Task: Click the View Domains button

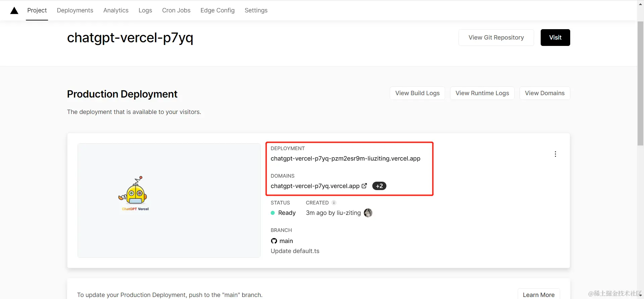Action: tap(545, 93)
